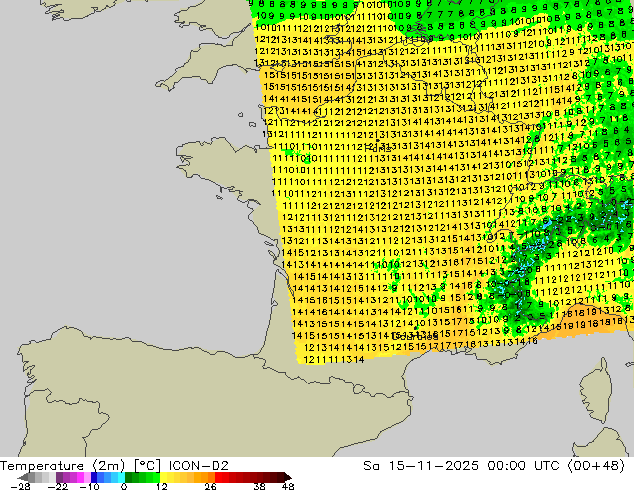Pick the cyan legend swatch before 0
This screenshot has width=634, height=490.
[x=121, y=477]
